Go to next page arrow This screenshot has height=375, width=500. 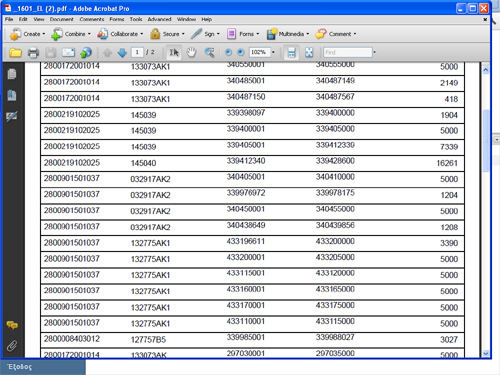click(122, 53)
